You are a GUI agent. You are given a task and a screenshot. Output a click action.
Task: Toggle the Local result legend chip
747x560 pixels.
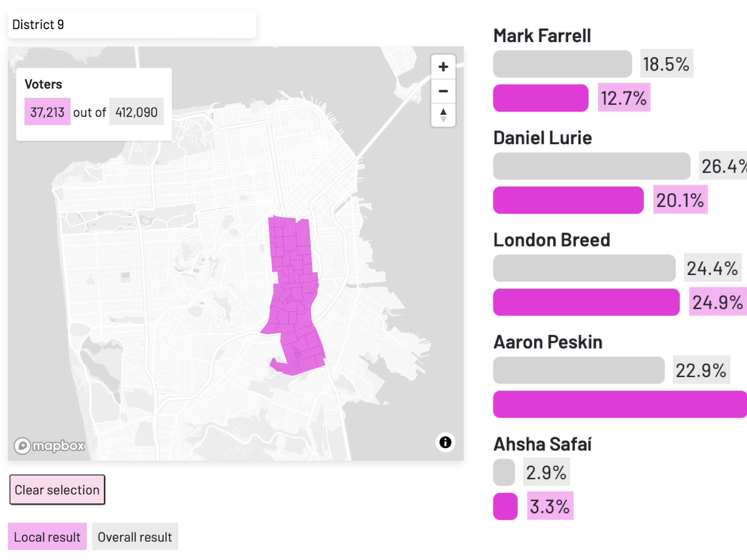[48, 536]
